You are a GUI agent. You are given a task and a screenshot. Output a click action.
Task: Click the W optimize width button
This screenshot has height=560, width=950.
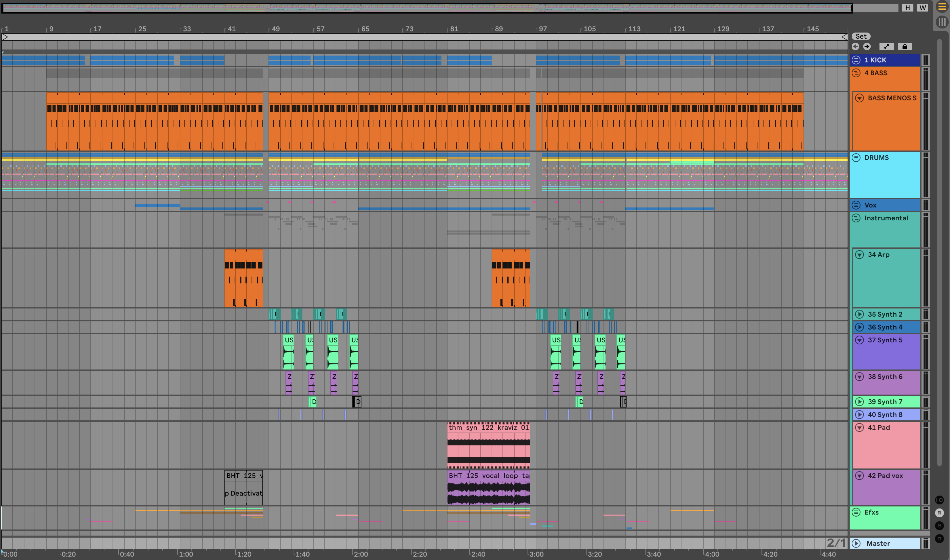(x=922, y=7)
